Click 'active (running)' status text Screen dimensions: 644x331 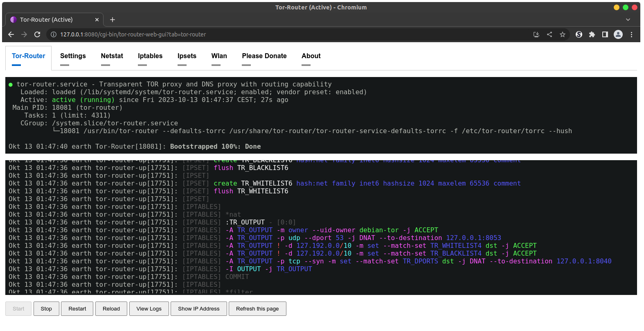point(83,100)
